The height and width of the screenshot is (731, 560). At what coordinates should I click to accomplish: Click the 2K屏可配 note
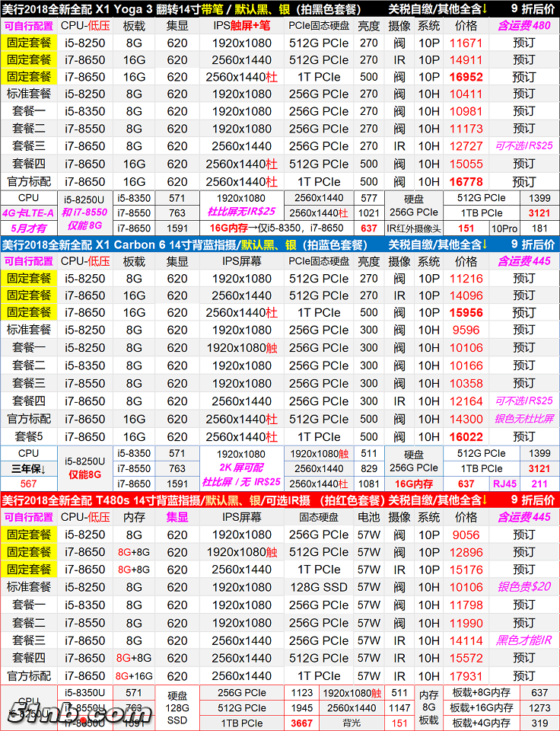[x=242, y=468]
